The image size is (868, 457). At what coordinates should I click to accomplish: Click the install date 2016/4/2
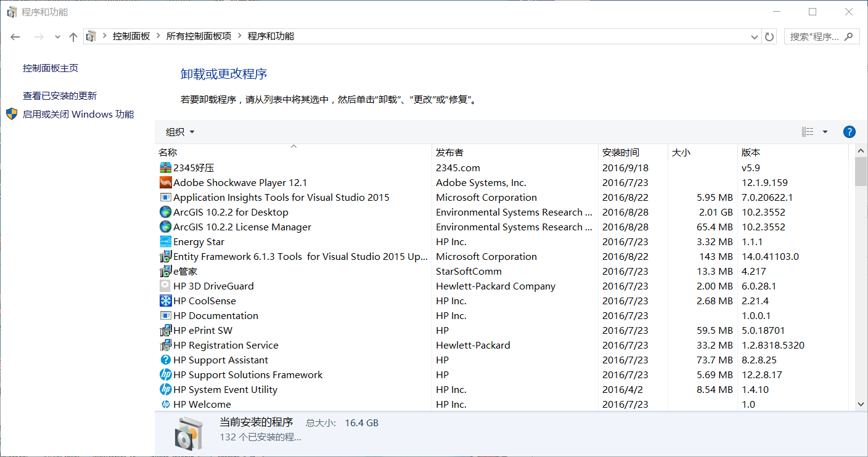pos(622,389)
